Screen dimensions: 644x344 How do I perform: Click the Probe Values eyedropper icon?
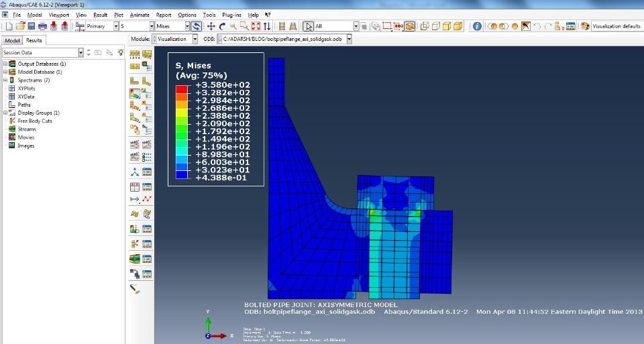(x=135, y=288)
